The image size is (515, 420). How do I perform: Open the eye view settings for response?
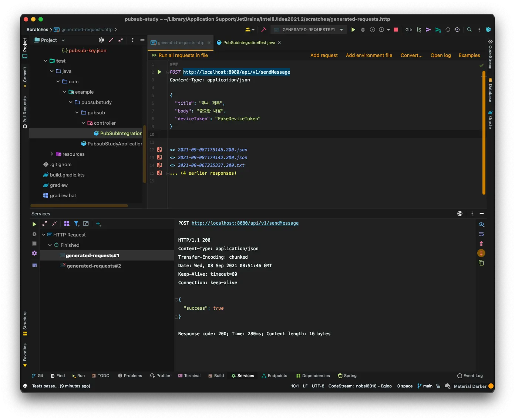(481, 224)
